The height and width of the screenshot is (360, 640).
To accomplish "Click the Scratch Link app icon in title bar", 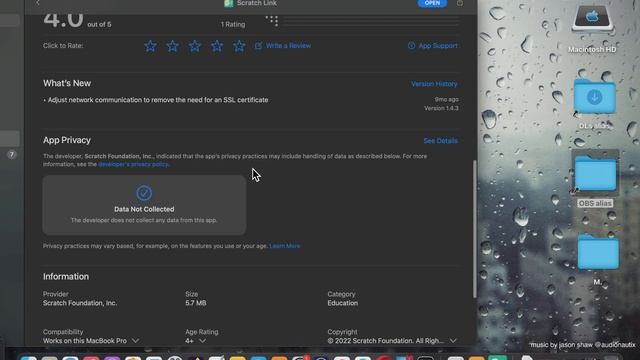I will tap(229, 3).
